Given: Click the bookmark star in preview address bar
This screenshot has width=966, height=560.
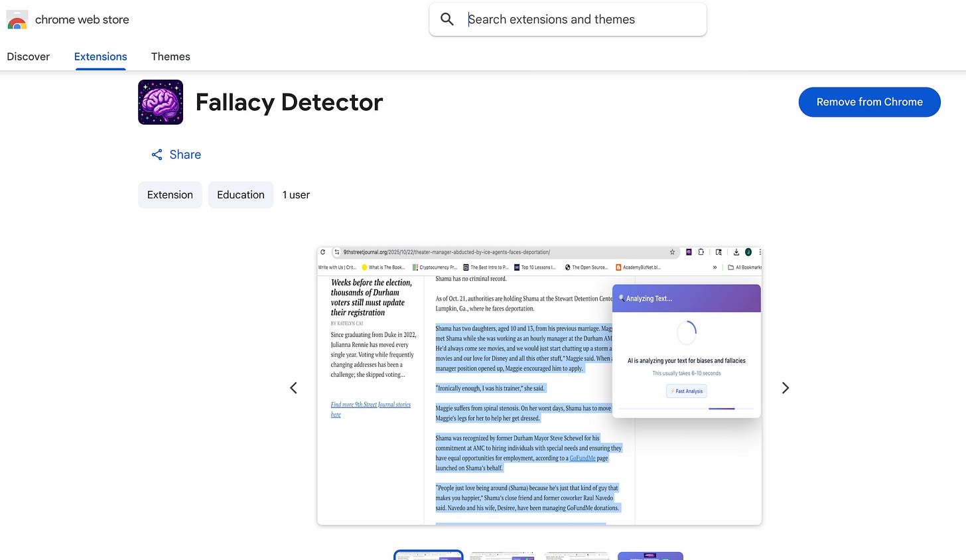Looking at the screenshot, I should click(x=672, y=252).
